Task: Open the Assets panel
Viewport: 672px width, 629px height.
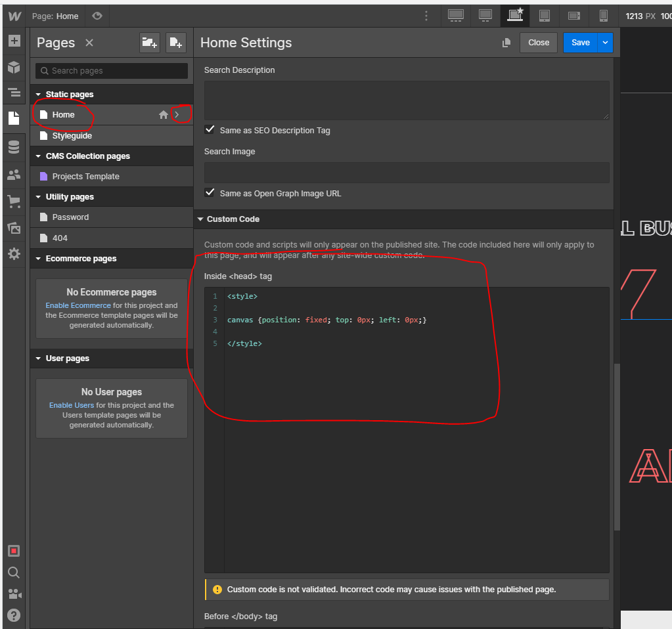Action: 14,227
